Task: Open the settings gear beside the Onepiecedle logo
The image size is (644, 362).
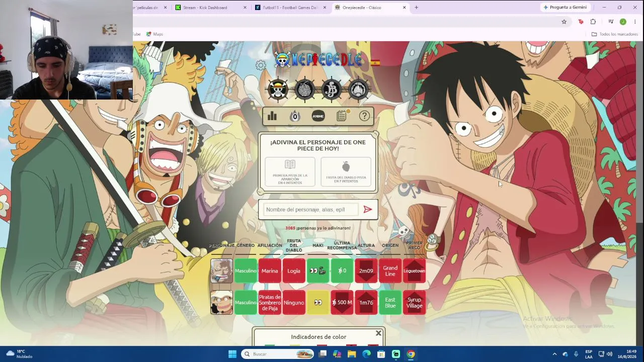Action: (261, 65)
